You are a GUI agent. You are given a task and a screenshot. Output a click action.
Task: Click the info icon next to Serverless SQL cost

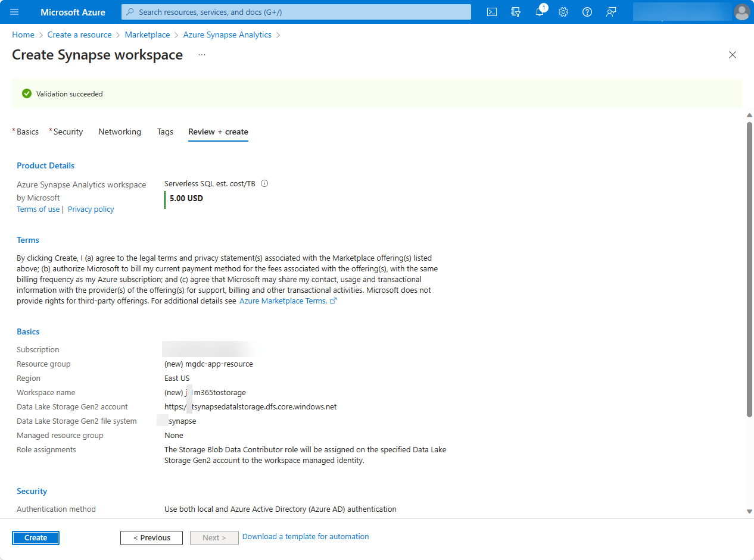click(x=264, y=183)
